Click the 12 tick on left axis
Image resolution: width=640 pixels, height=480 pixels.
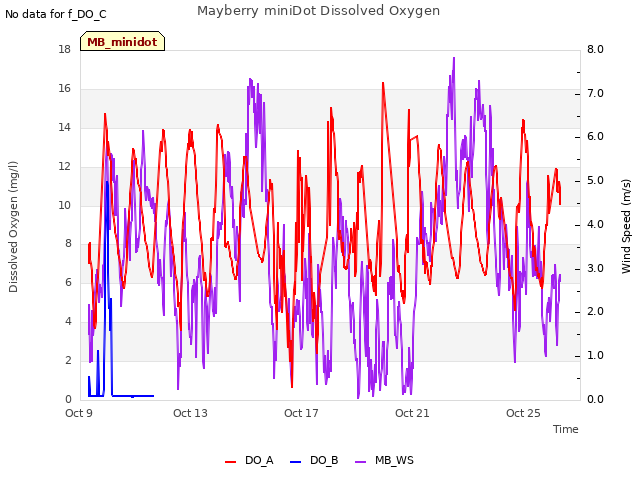pyautogui.click(x=64, y=166)
